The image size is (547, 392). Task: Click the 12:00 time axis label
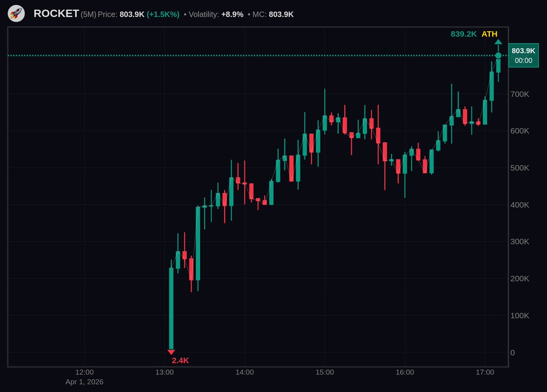click(x=84, y=372)
